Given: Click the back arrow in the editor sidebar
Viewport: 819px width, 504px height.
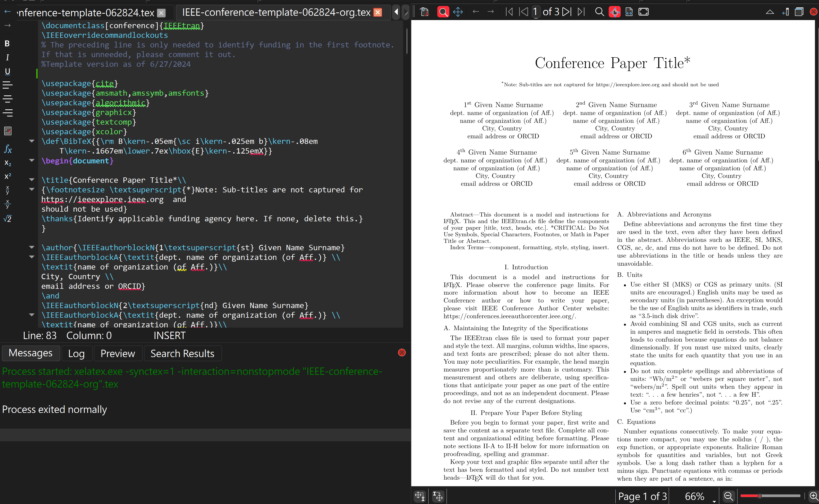Looking at the screenshot, I should [x=7, y=12].
